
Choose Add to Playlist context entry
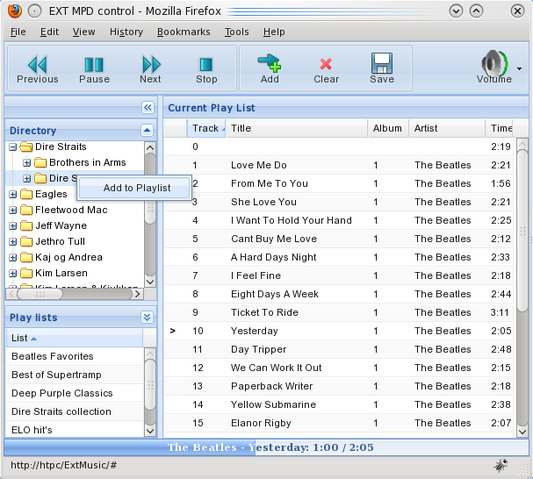click(x=134, y=188)
